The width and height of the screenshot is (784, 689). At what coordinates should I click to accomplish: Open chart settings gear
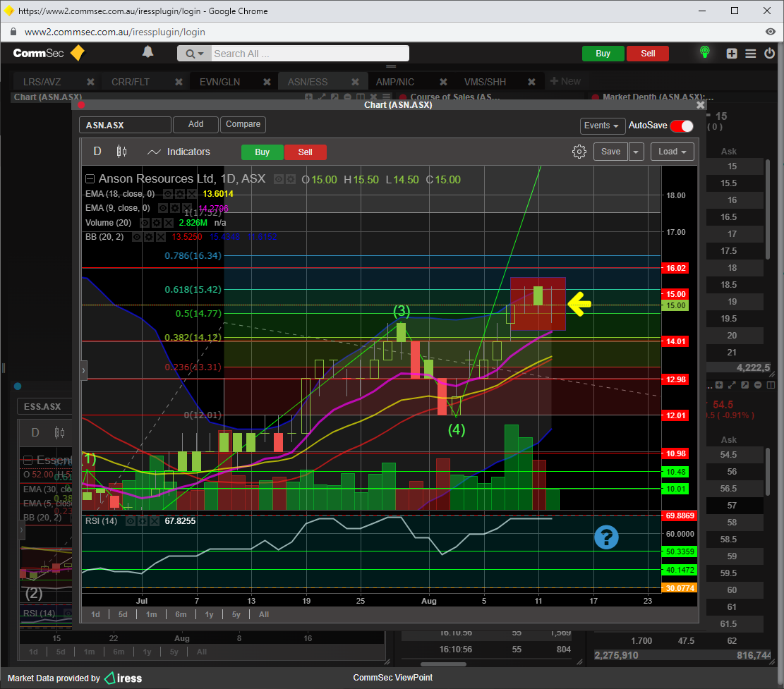579,152
